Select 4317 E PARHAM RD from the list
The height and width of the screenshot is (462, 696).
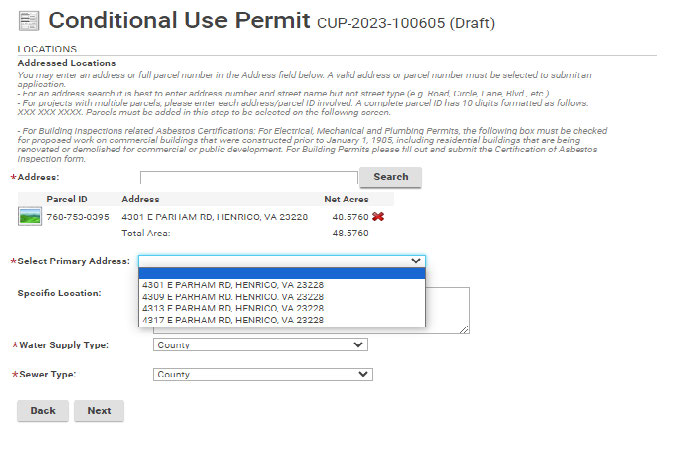(x=233, y=321)
